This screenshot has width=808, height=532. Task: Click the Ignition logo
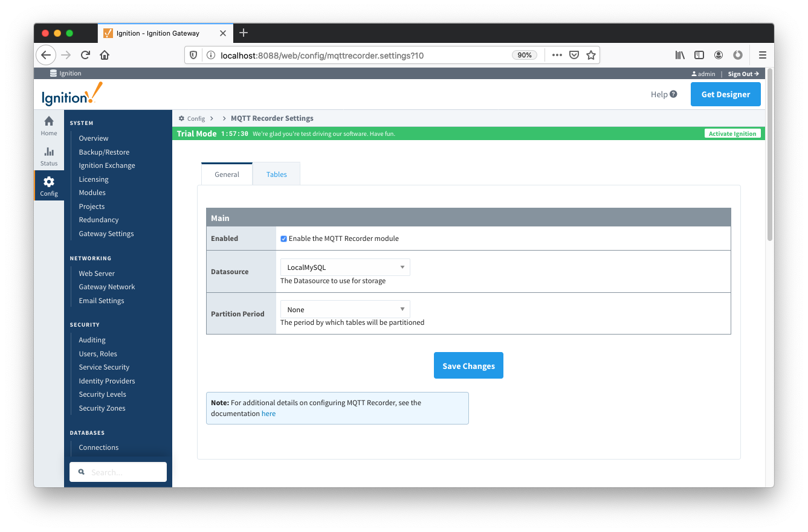pyautogui.click(x=72, y=95)
